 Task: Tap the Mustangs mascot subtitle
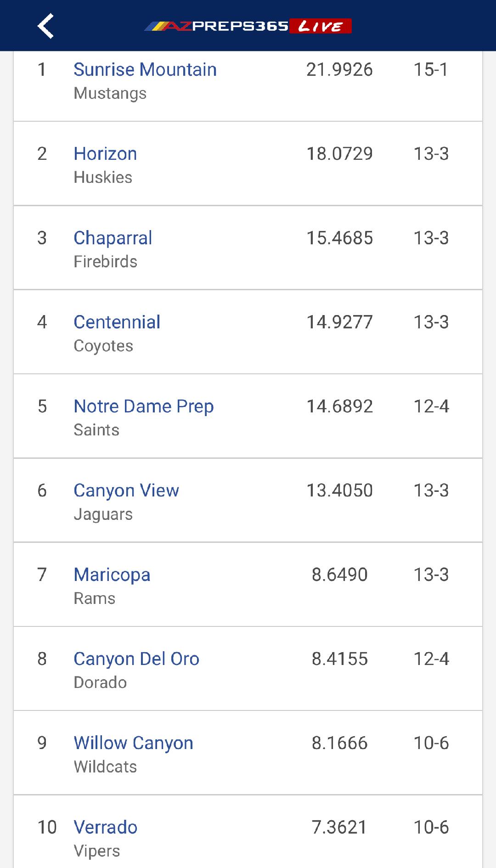point(110,93)
